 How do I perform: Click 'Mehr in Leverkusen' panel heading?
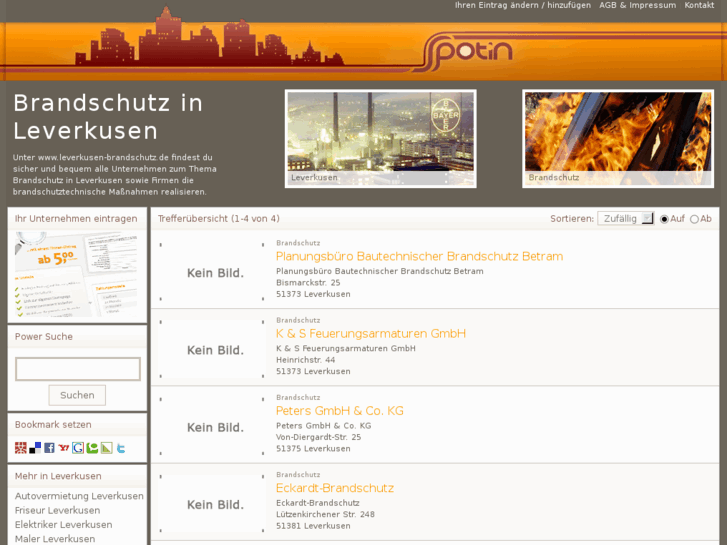pyautogui.click(x=58, y=476)
